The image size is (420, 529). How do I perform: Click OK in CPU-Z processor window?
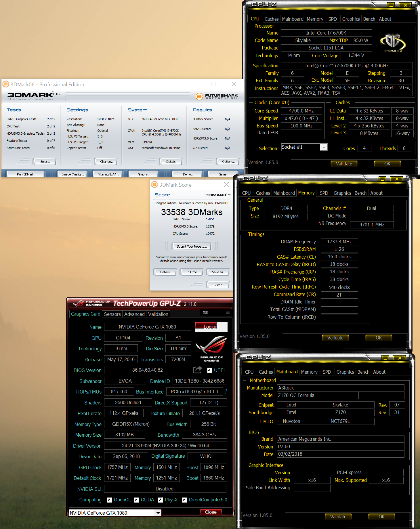tap(387, 164)
